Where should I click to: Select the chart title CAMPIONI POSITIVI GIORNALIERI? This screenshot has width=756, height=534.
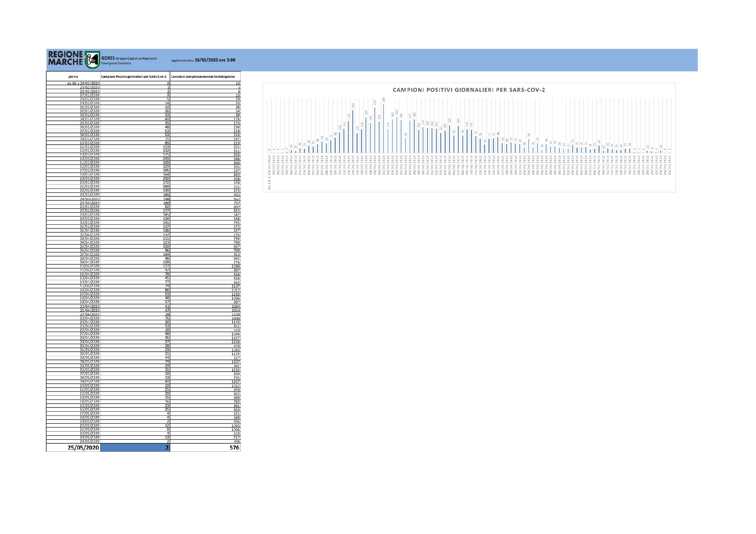[469, 90]
